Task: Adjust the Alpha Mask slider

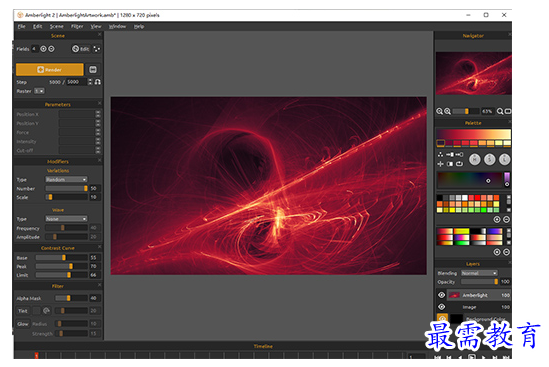Action: pyautogui.click(x=71, y=298)
